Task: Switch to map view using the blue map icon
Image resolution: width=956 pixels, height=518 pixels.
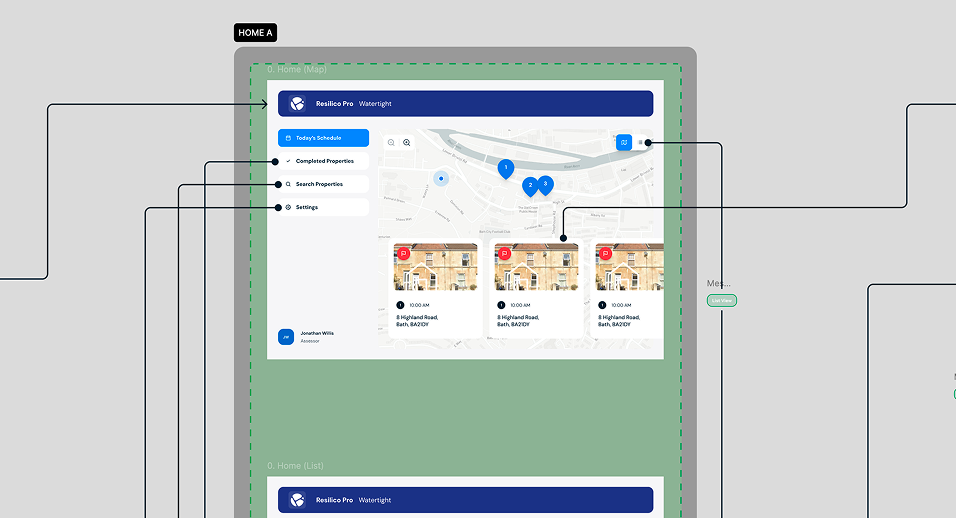Action: [x=624, y=143]
